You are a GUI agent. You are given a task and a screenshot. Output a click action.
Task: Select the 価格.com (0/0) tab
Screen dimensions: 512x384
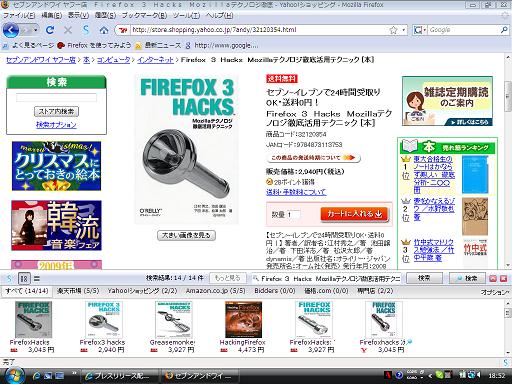326,291
